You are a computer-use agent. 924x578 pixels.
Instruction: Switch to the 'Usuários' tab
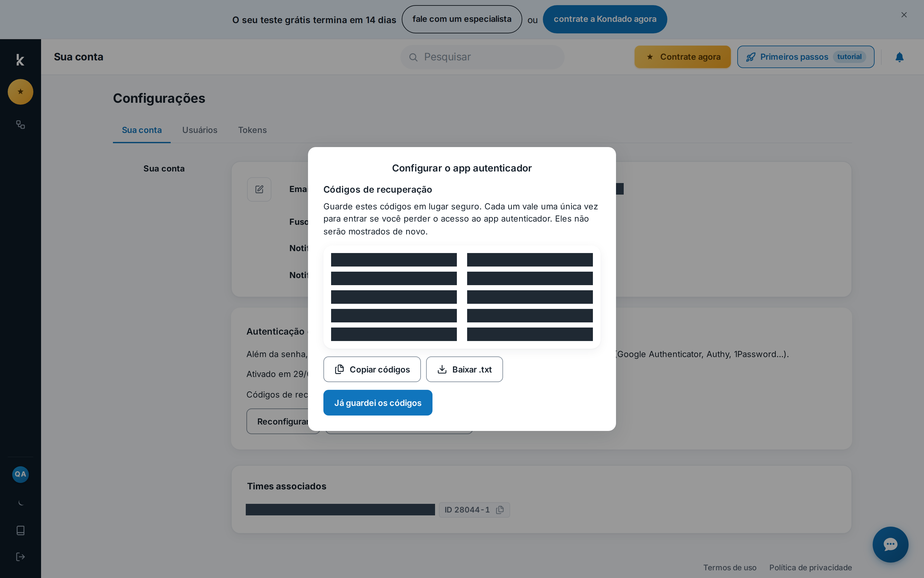pyautogui.click(x=200, y=130)
